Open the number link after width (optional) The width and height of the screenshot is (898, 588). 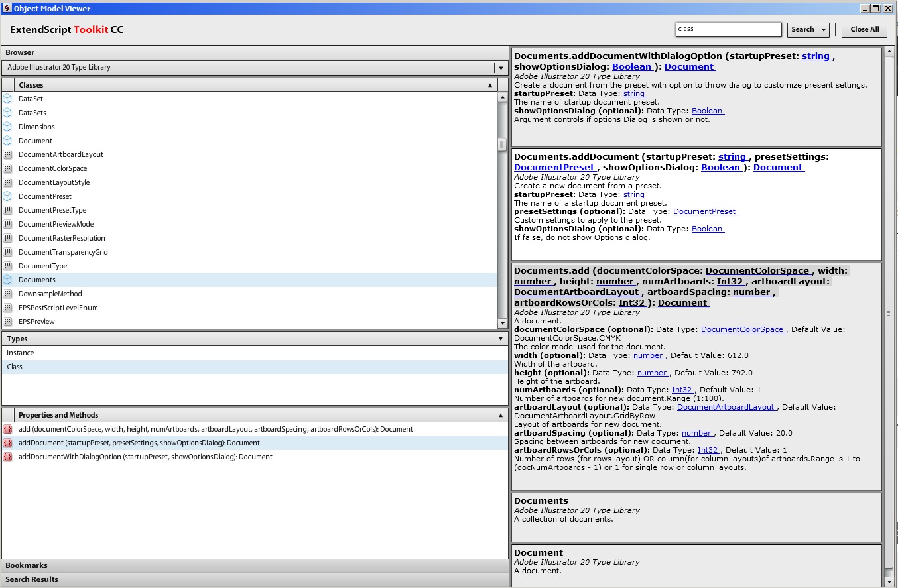649,355
